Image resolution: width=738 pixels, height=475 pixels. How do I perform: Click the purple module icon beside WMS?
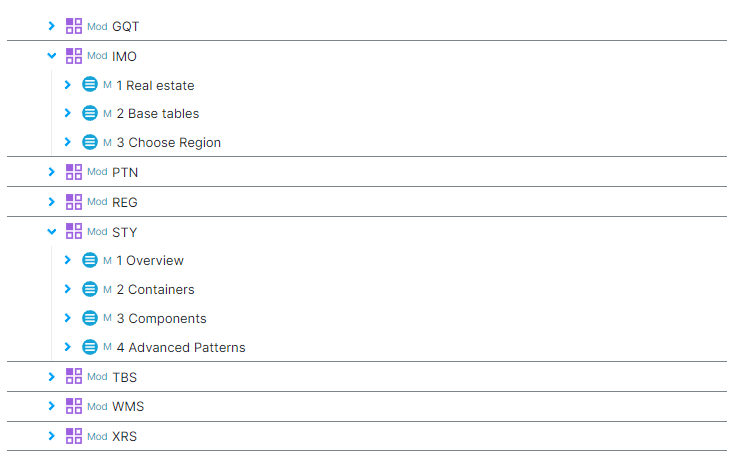74,406
